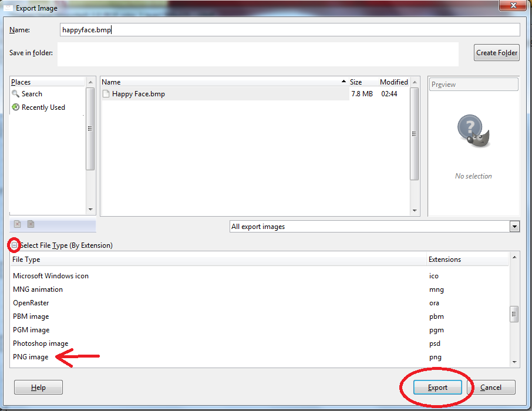Click the Places scroll down arrow
Viewport: 532px width, 411px height.
(90, 209)
